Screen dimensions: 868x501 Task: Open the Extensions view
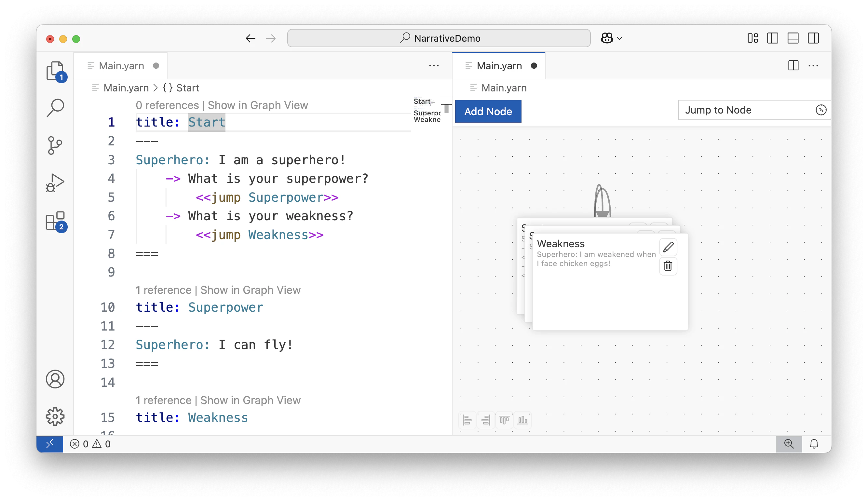pyautogui.click(x=55, y=221)
